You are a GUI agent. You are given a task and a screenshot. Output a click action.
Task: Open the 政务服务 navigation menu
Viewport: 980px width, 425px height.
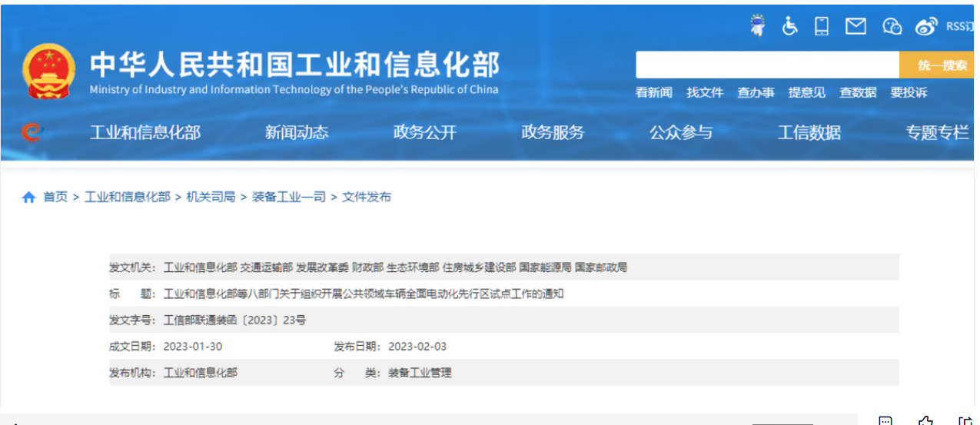(553, 133)
